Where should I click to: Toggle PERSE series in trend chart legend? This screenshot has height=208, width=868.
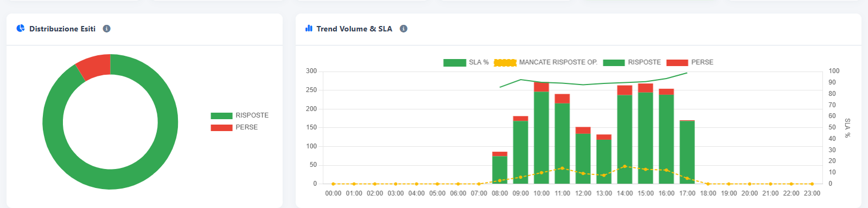coord(690,62)
